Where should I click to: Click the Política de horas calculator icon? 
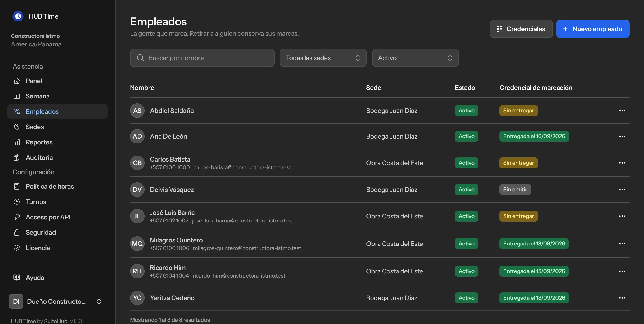[x=17, y=186]
